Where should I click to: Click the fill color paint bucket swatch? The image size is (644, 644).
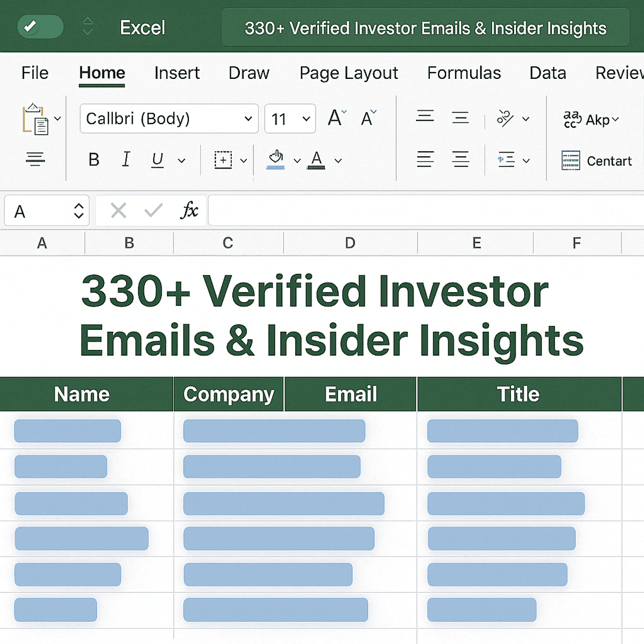click(276, 159)
